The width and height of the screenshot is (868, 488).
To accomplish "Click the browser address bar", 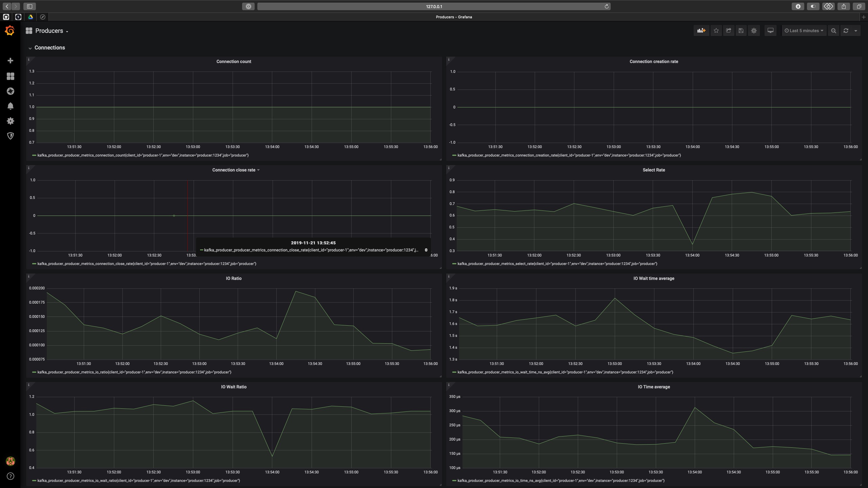I will [x=434, y=6].
